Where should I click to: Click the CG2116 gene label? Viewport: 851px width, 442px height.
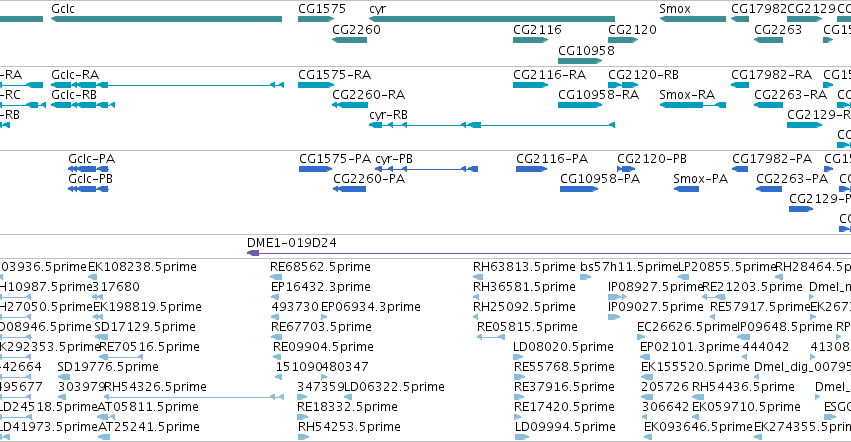[x=537, y=29]
